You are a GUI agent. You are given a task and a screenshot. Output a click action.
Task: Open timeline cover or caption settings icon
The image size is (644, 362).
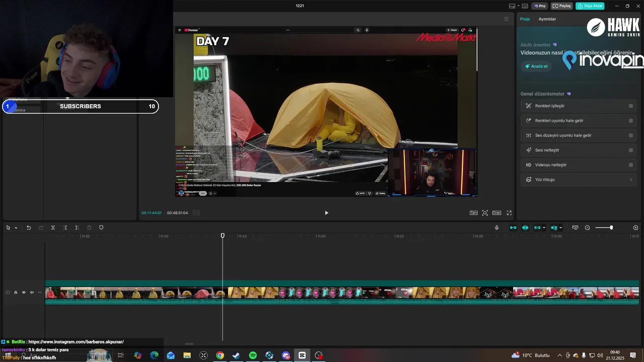coord(575,228)
